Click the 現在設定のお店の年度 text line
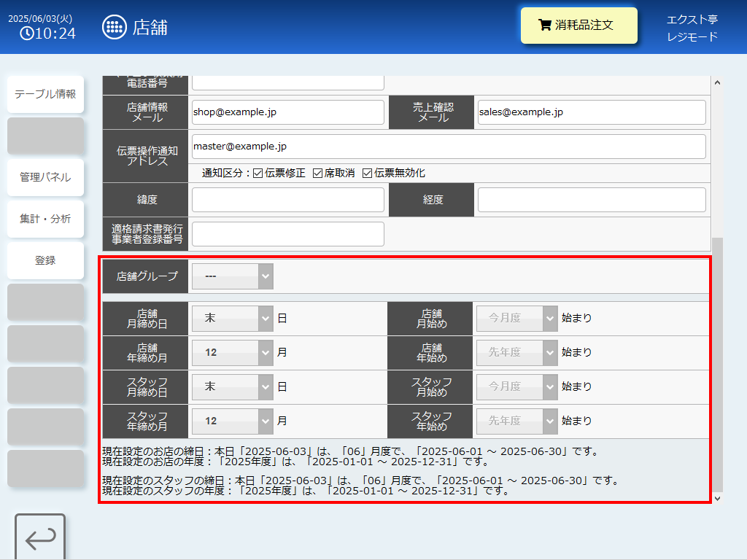This screenshot has width=747, height=560. pos(296,462)
